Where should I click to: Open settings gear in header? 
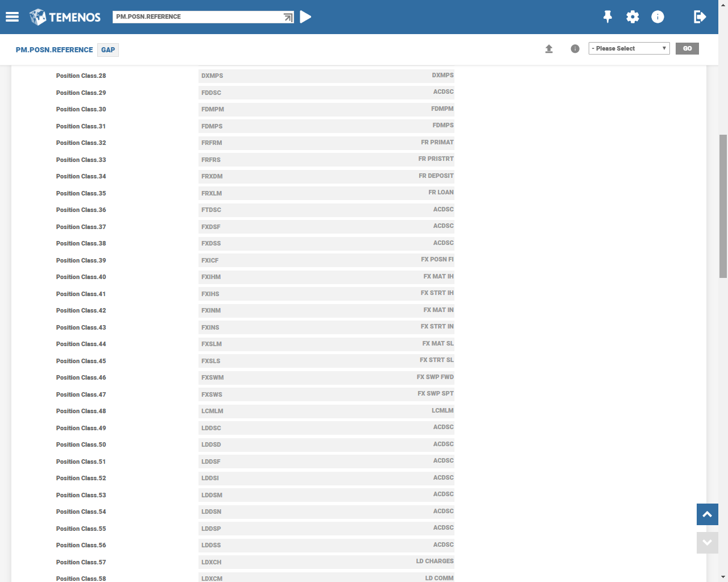(632, 17)
